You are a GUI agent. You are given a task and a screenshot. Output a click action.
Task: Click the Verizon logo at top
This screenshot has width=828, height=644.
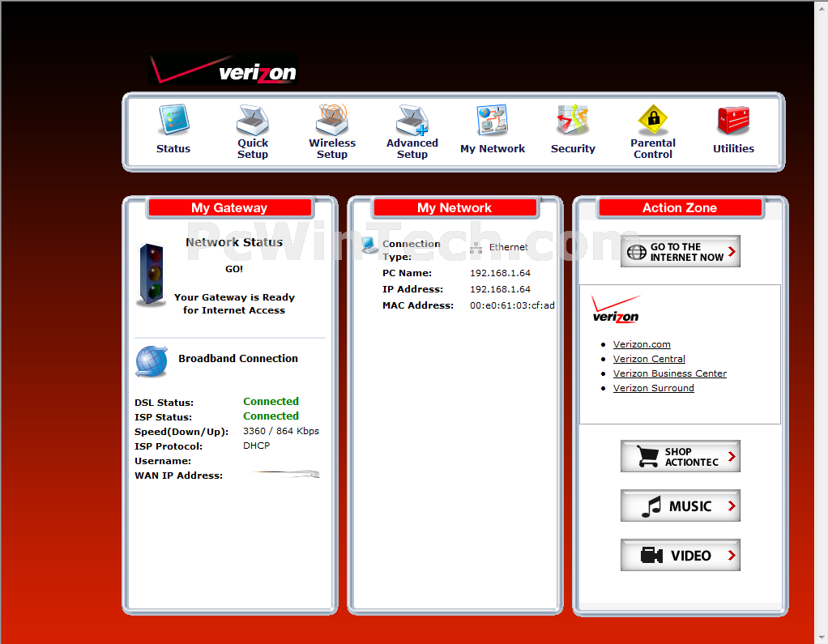tap(224, 69)
